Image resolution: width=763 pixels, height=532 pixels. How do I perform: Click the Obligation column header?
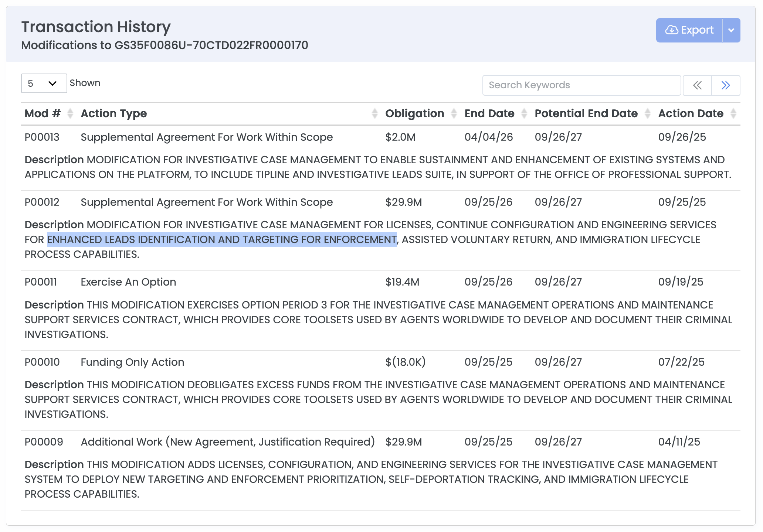click(414, 113)
